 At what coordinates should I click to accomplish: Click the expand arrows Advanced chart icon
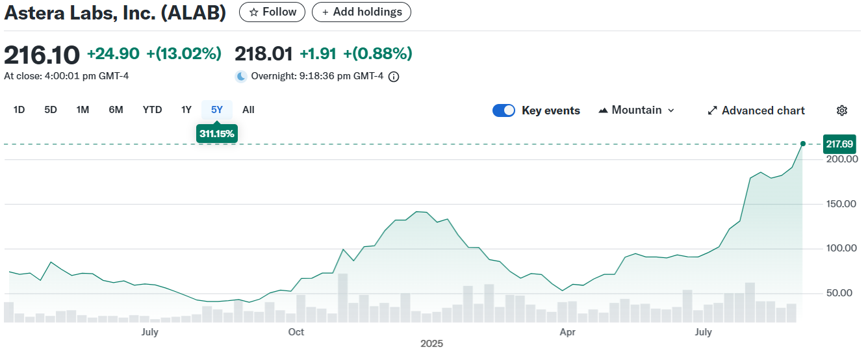click(712, 110)
